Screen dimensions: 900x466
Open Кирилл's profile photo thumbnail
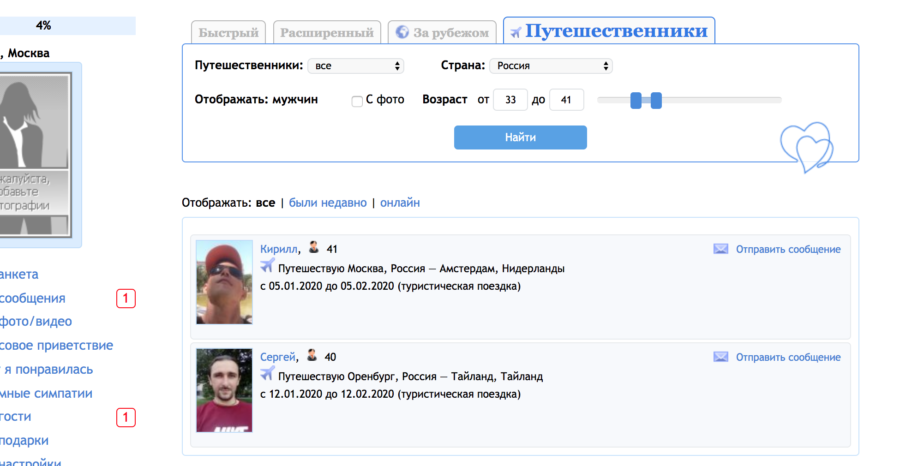224,282
